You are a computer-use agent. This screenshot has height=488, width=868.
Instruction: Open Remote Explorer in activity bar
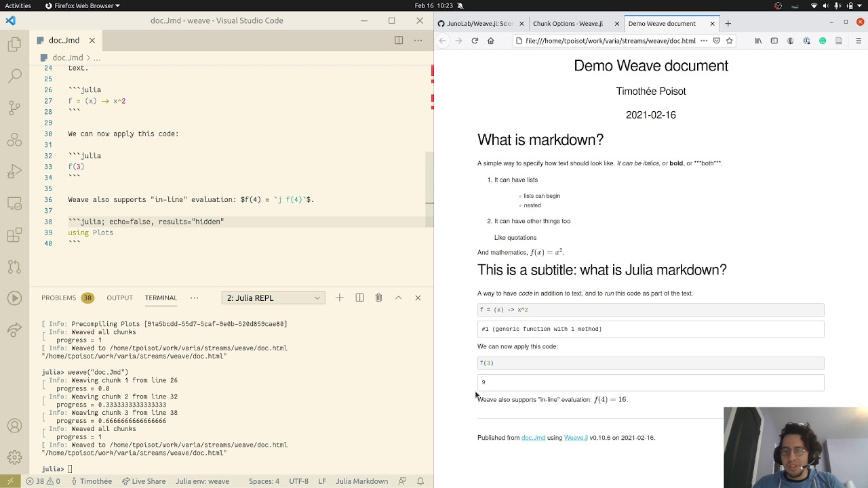[14, 203]
